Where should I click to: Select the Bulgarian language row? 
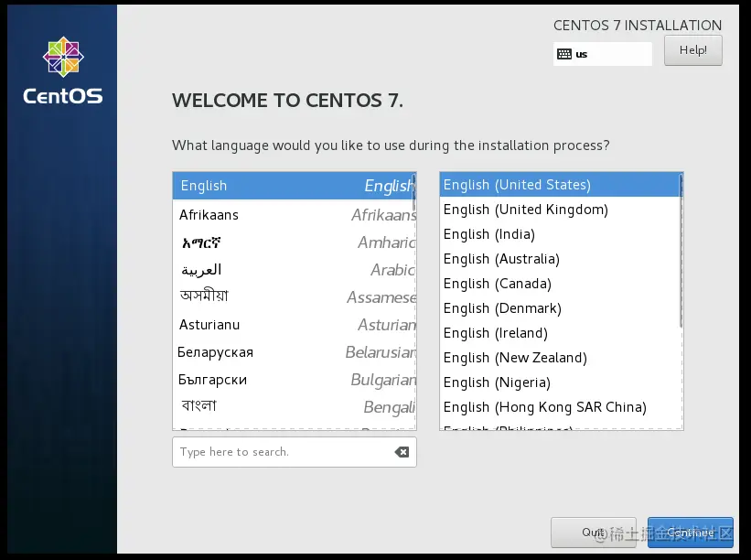294,380
